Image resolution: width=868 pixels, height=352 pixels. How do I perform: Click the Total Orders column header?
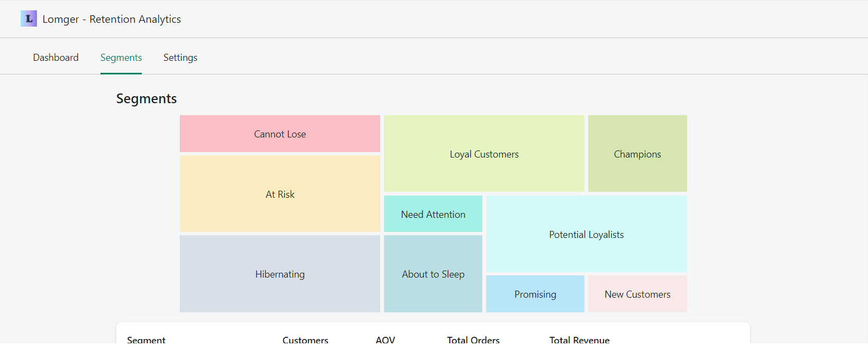(473, 340)
